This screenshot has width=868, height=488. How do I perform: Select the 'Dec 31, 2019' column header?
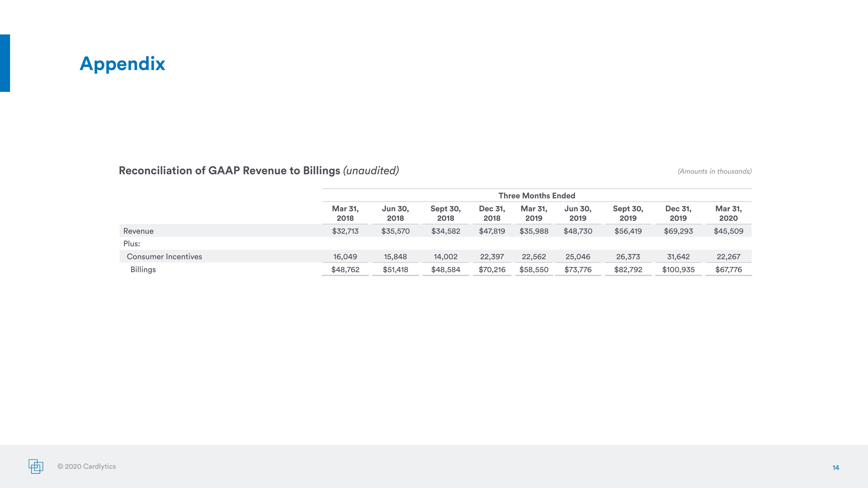[678, 213]
